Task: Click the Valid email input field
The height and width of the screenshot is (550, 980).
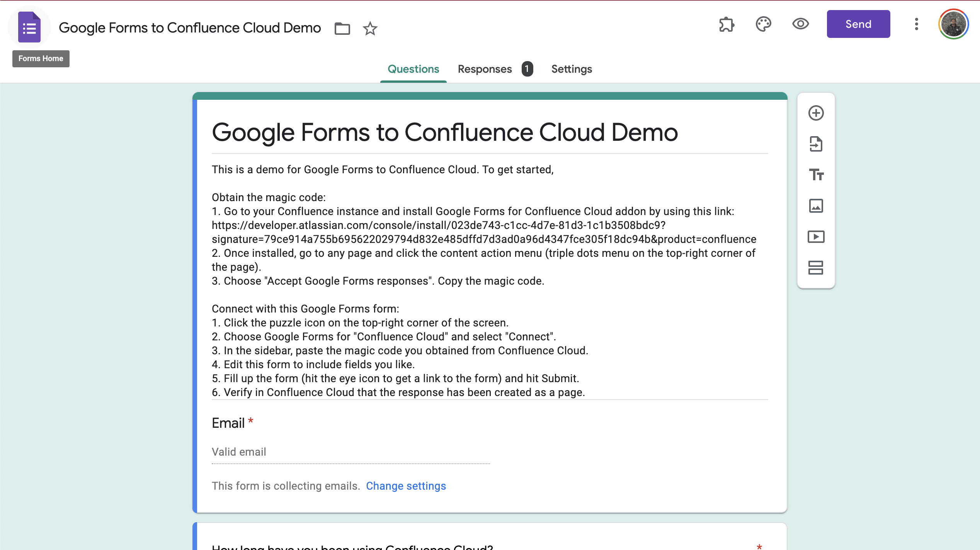Action: (x=350, y=452)
